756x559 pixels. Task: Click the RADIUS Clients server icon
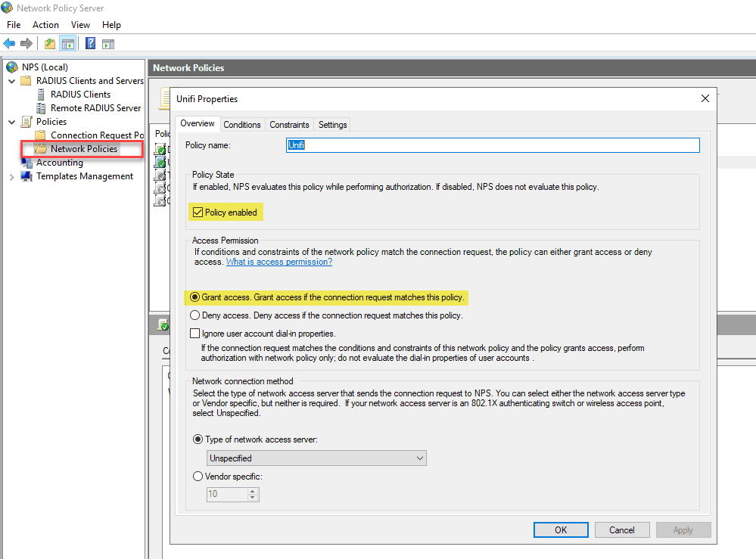point(42,95)
